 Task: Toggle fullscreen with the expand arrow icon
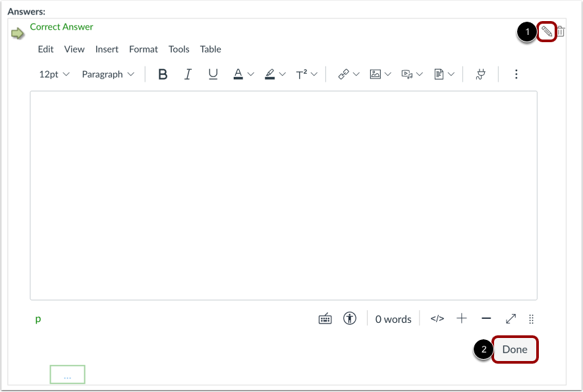511,318
